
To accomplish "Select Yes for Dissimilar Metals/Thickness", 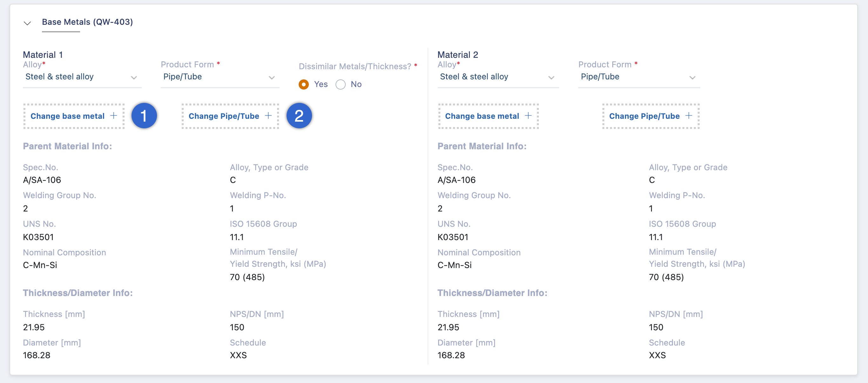I will 304,84.
